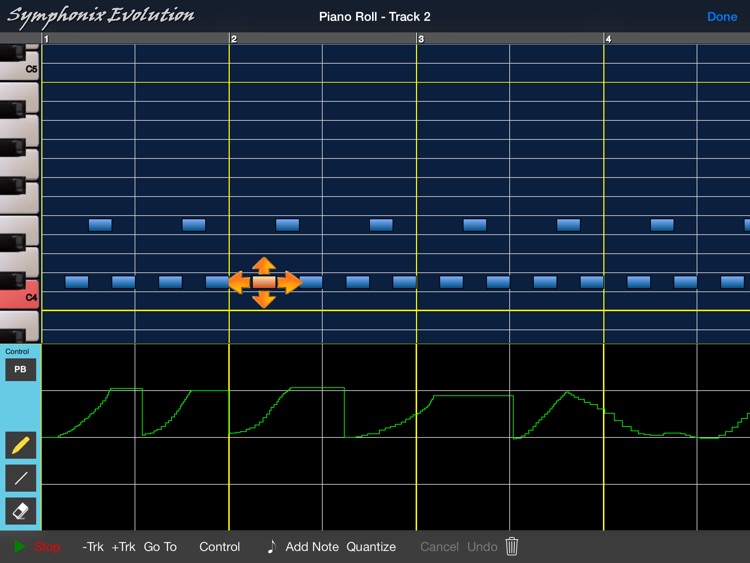Jump to measure 4 marker in ruler
The image size is (750, 563).
click(x=608, y=39)
